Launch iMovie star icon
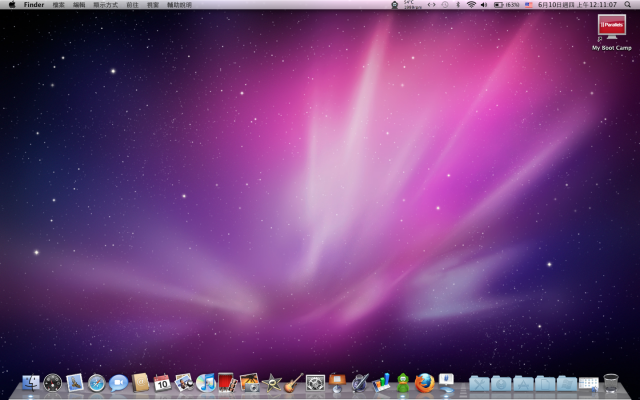This screenshot has width=640, height=400. (x=271, y=383)
